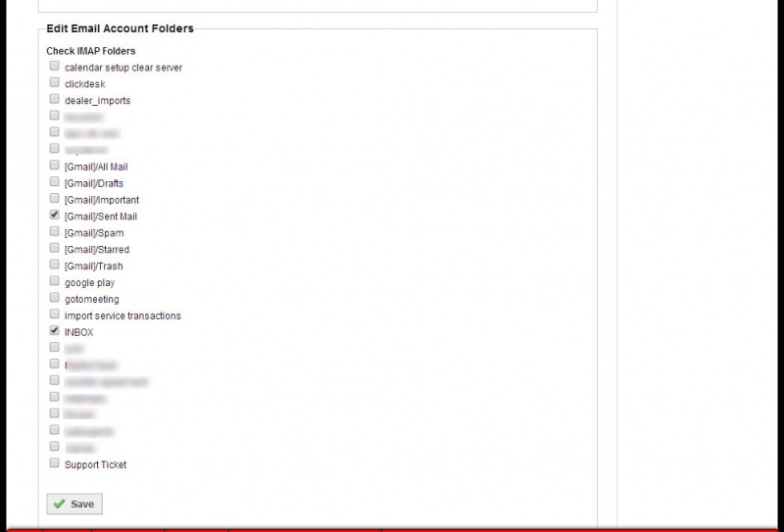Check the calendar setup clear server folder
Viewport: 784px width, 532px height.
[55, 66]
